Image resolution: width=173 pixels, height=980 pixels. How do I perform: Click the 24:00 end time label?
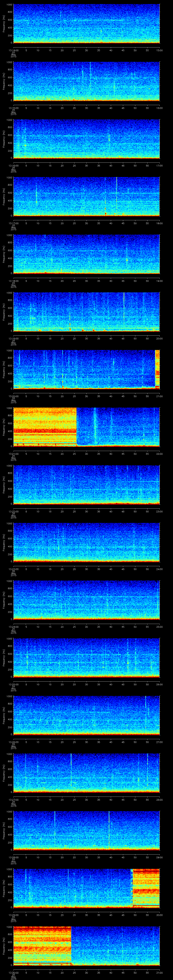click(159, 569)
